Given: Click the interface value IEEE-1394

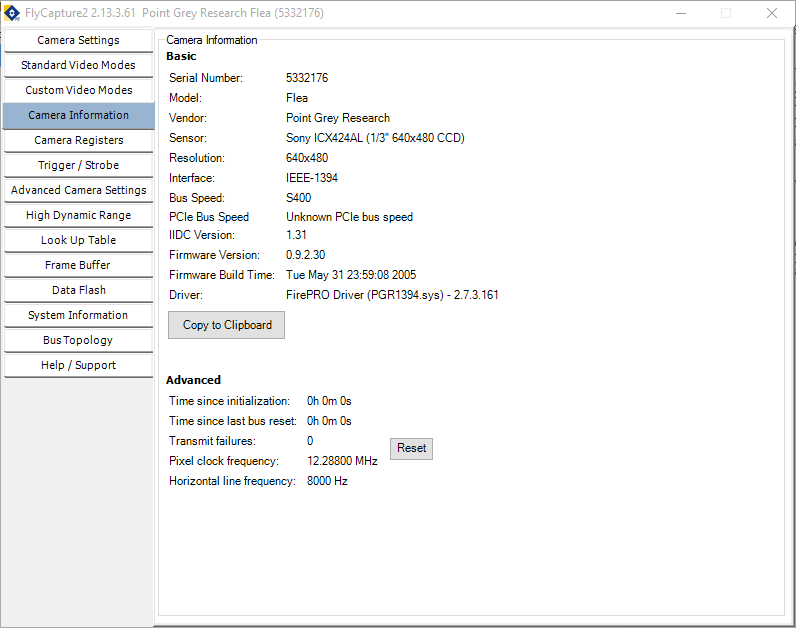Looking at the screenshot, I should click(312, 178).
